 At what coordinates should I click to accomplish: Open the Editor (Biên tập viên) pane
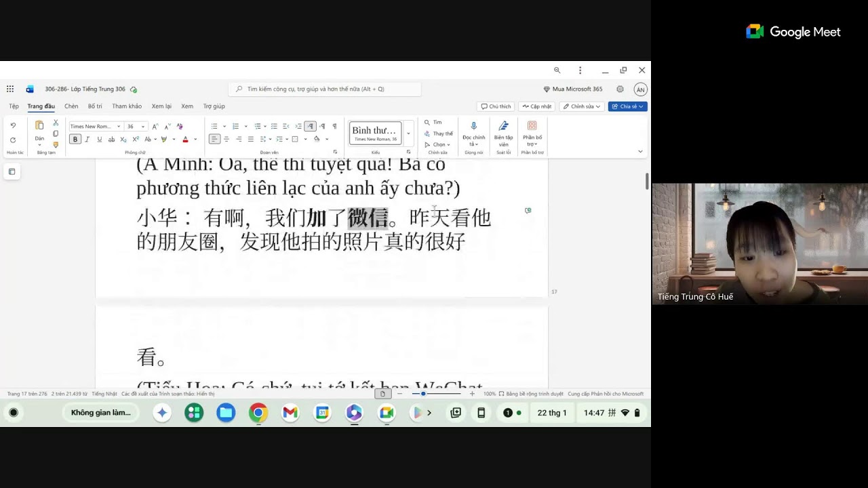[503, 134]
